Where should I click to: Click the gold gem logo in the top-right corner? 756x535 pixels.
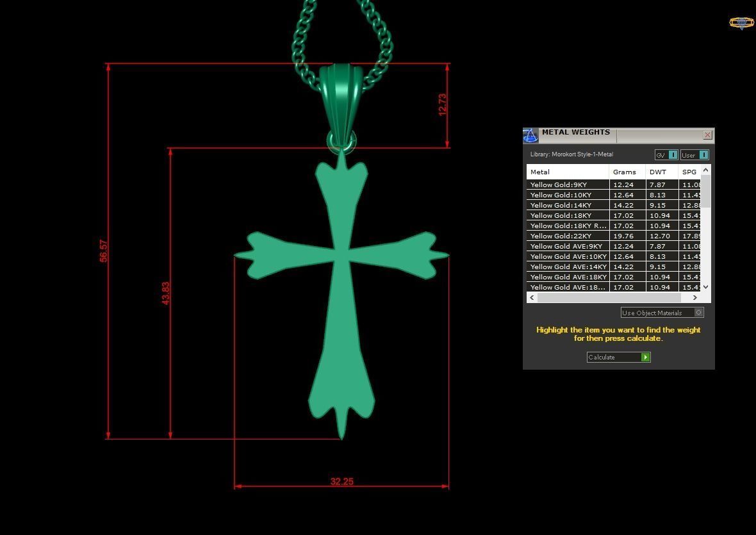coord(741,22)
